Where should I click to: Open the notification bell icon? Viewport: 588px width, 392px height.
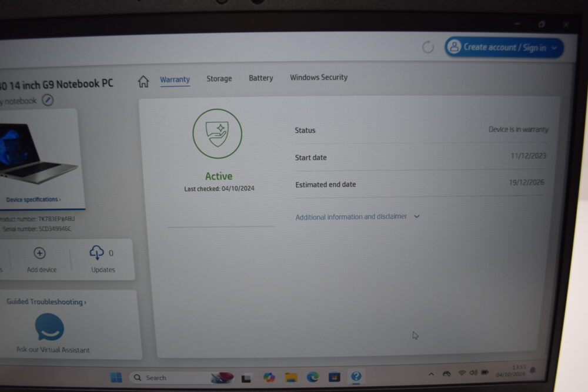[533, 370]
